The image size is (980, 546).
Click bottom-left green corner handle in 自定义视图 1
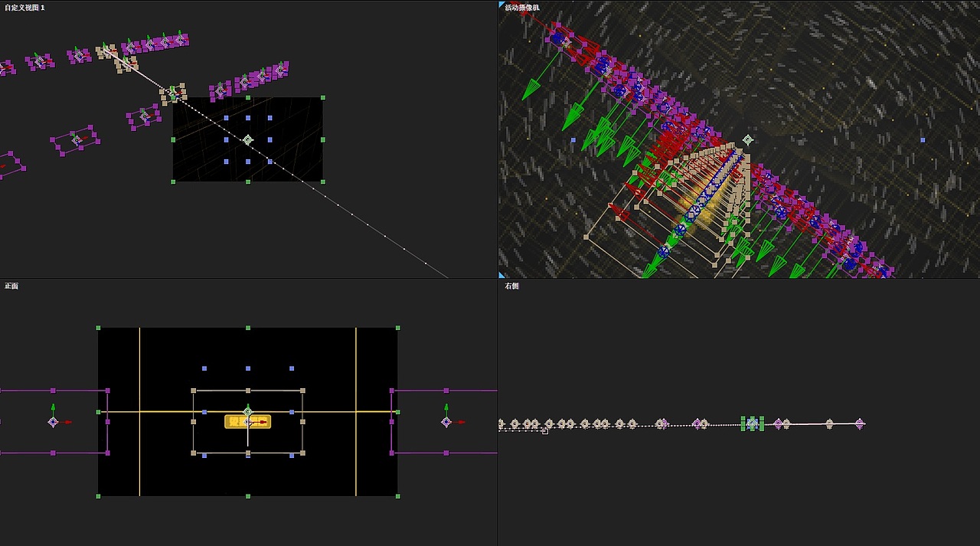click(173, 181)
